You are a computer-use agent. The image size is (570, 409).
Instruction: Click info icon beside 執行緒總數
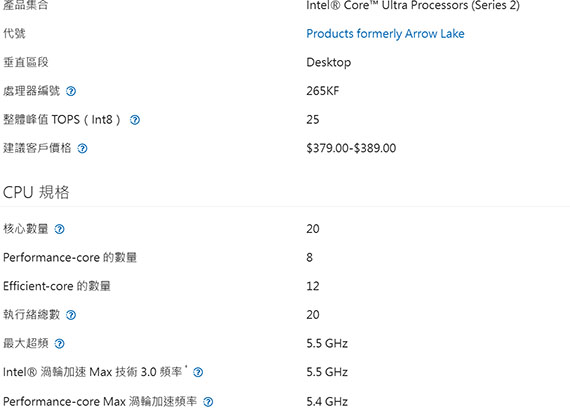coord(71,315)
